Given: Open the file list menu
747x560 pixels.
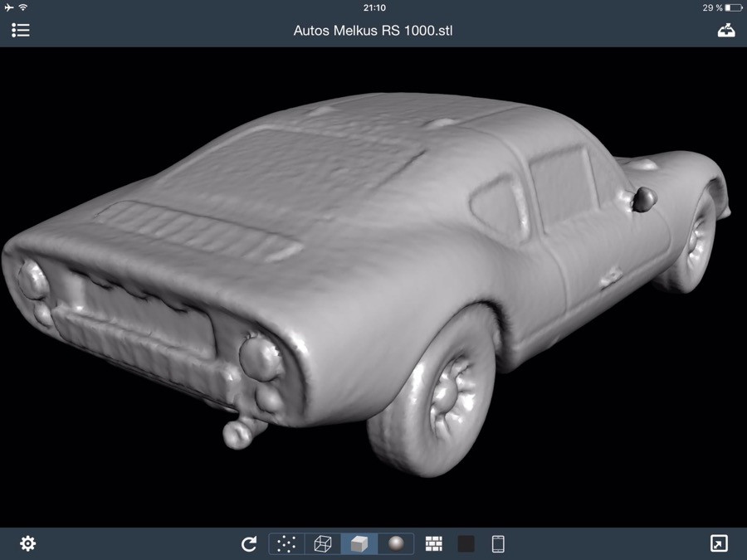Looking at the screenshot, I should tap(21, 30).
